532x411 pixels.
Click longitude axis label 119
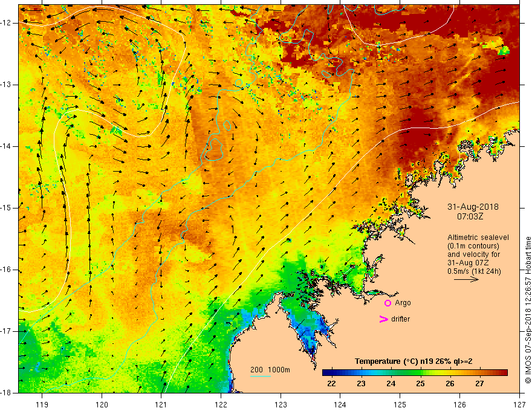[42, 404]
